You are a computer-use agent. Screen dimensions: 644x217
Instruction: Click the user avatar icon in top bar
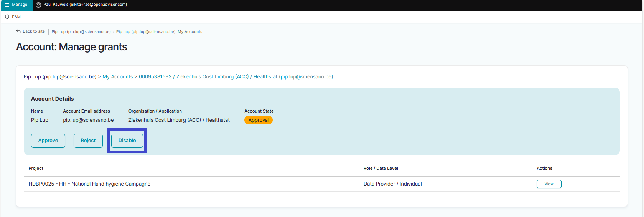(38, 5)
